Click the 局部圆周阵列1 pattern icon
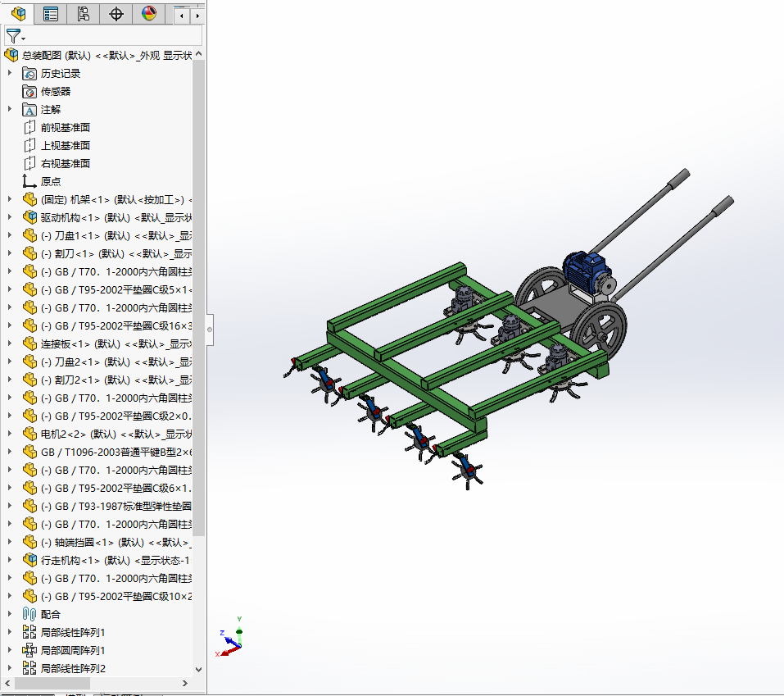 coord(29,650)
